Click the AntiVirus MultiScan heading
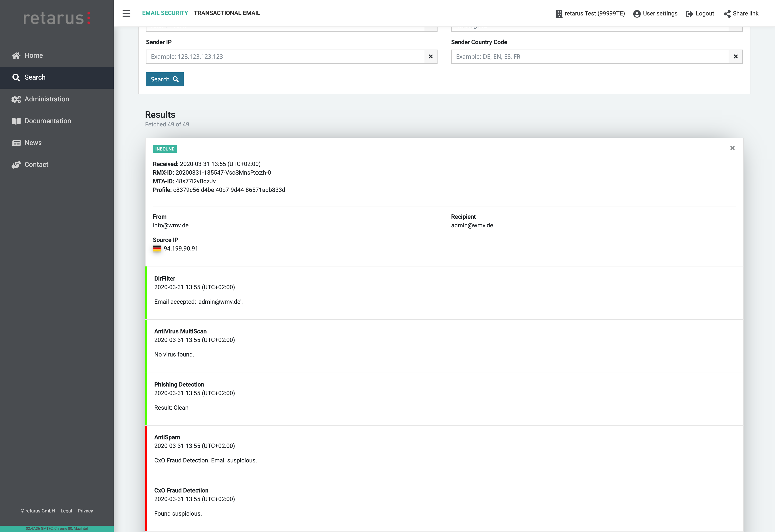Viewport: 775px width, 532px height. [x=180, y=331]
